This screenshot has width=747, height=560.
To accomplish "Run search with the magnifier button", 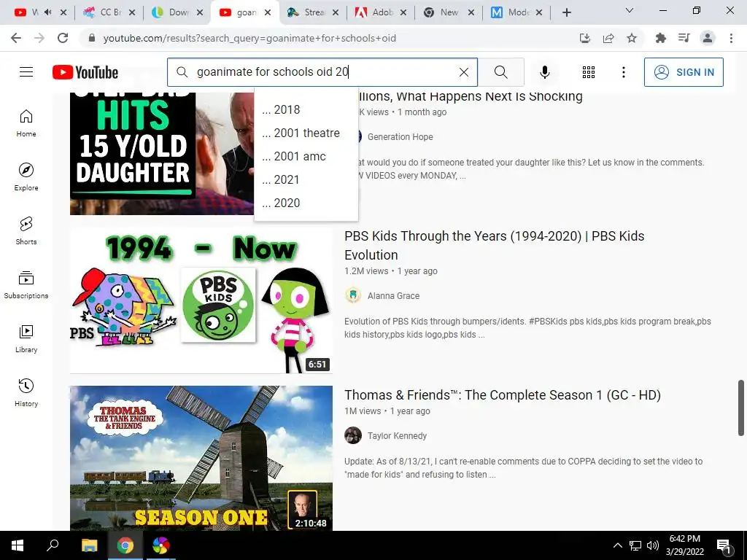I will click(500, 72).
